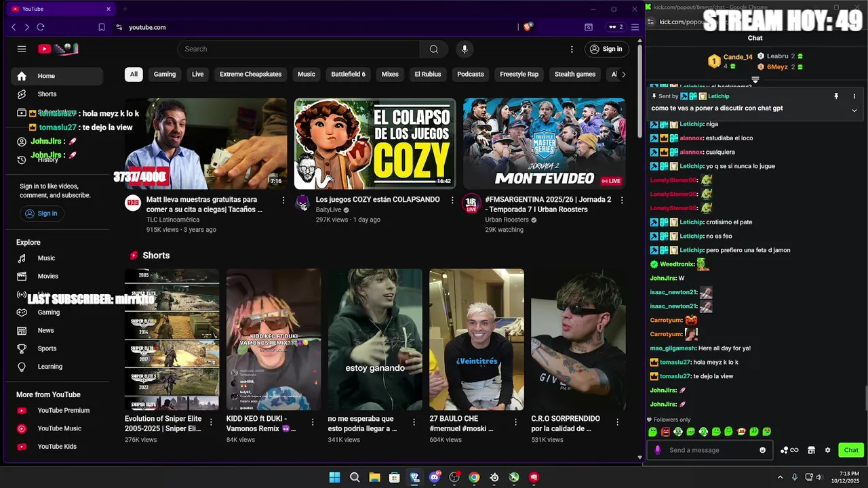Image resolution: width=868 pixels, height=488 pixels.
Task: Open options for the KIDD KEO short
Action: (x=313, y=422)
